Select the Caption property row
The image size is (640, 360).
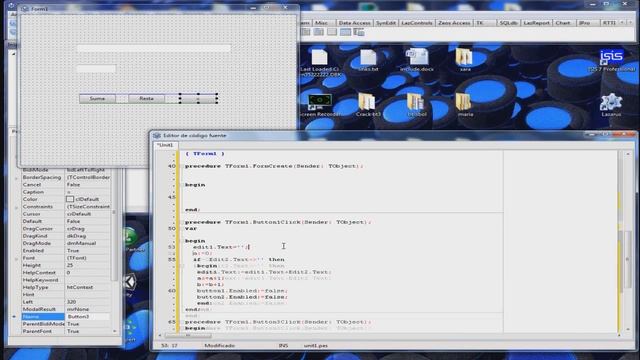pos(65,192)
